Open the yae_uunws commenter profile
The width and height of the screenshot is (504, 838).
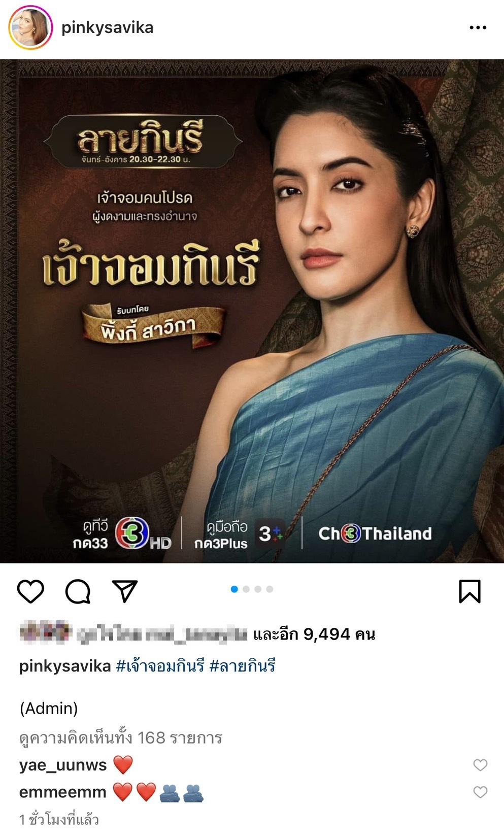[x=63, y=765]
